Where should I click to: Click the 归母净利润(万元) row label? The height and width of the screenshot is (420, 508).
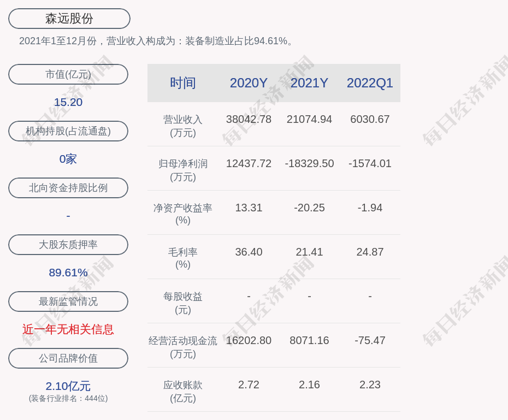point(183,170)
